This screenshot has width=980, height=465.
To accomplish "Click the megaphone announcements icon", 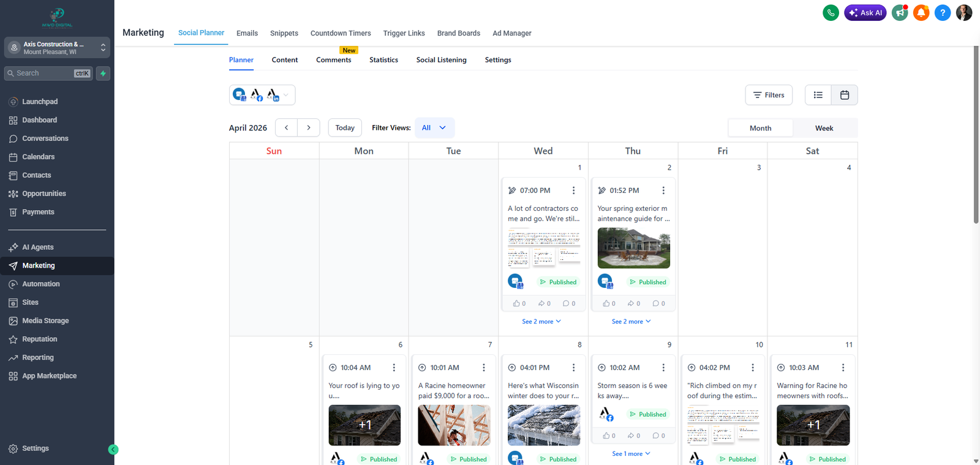I will (900, 13).
